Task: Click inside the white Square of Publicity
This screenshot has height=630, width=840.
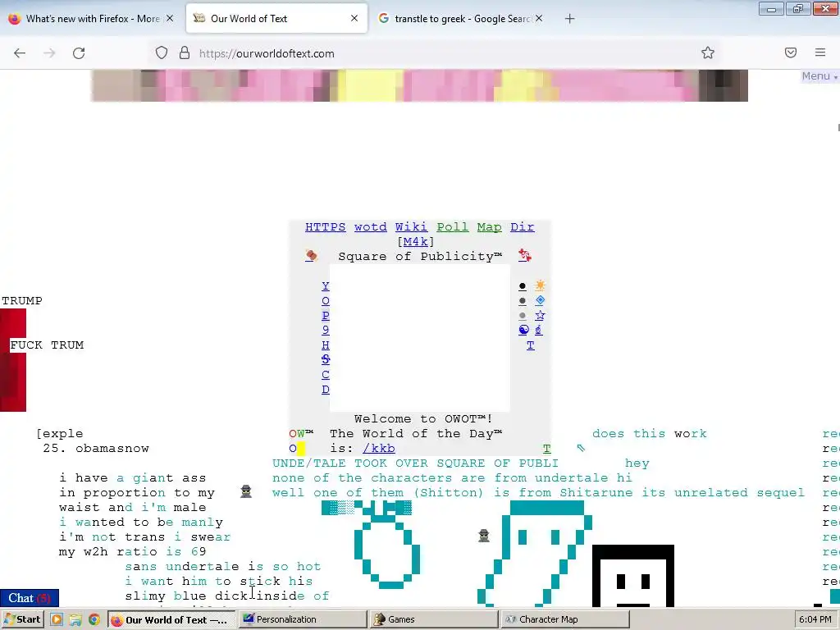Action: (x=419, y=337)
